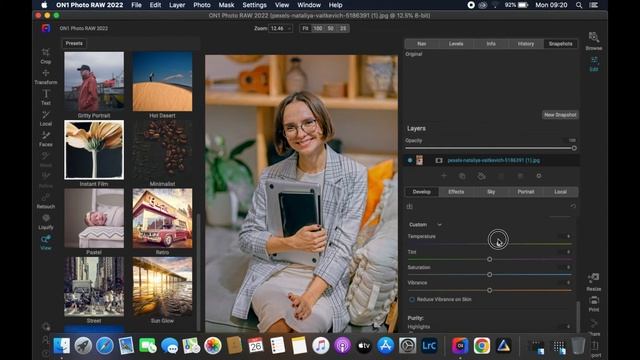Open the Settings menu
Screen dimensions: 640x360
coord(254,5)
